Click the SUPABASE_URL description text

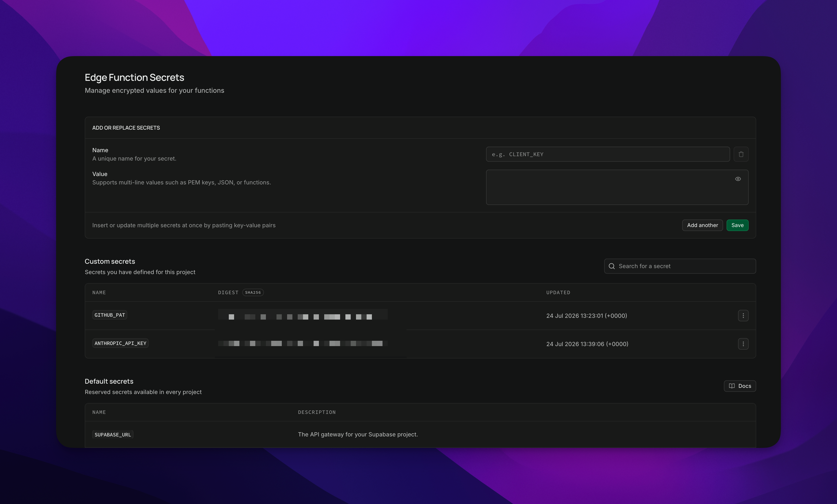(x=358, y=434)
